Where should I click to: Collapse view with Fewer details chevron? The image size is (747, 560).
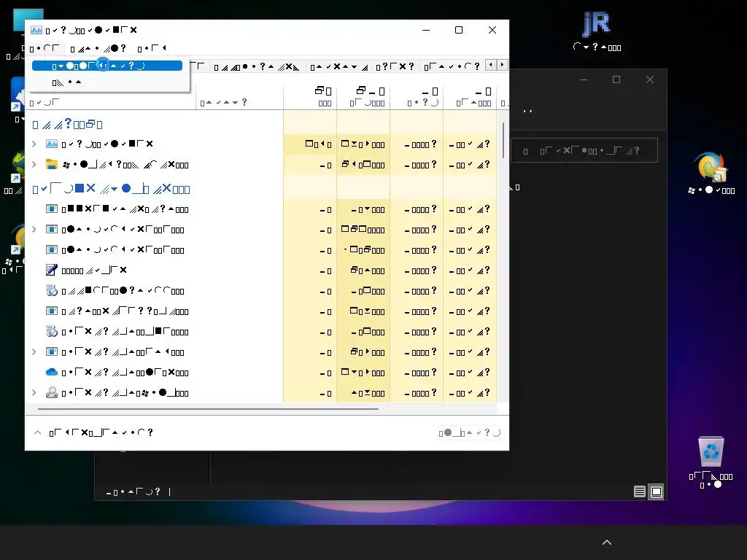coord(37,432)
